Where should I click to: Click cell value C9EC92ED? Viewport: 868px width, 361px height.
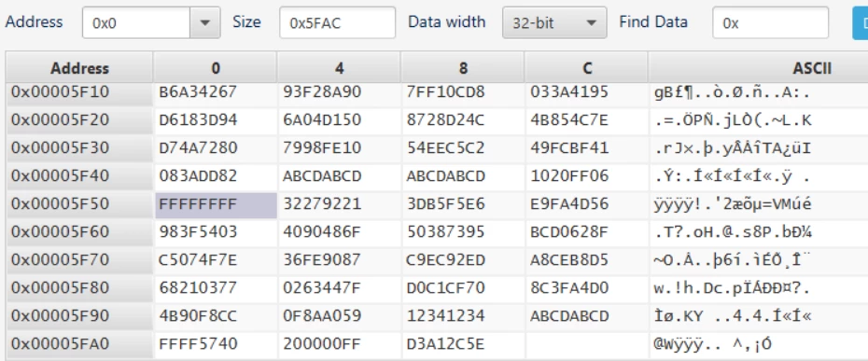[x=446, y=260]
